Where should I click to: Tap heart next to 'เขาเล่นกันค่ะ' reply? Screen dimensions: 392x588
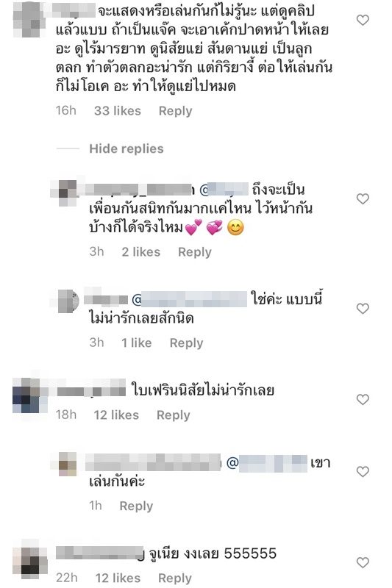click(363, 471)
